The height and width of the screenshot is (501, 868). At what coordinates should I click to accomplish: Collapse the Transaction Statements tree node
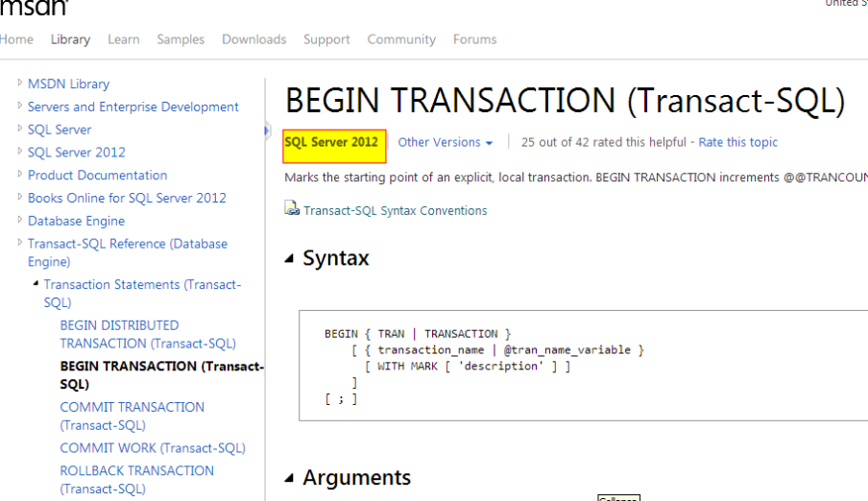click(36, 283)
